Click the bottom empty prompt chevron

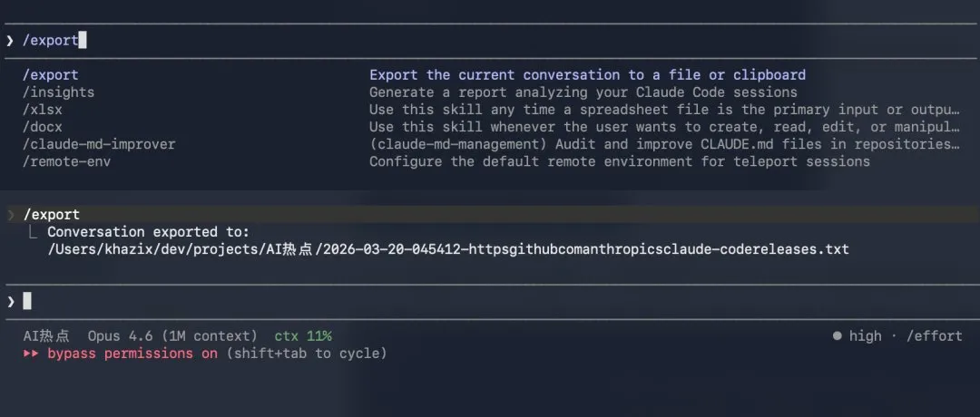[x=10, y=301]
